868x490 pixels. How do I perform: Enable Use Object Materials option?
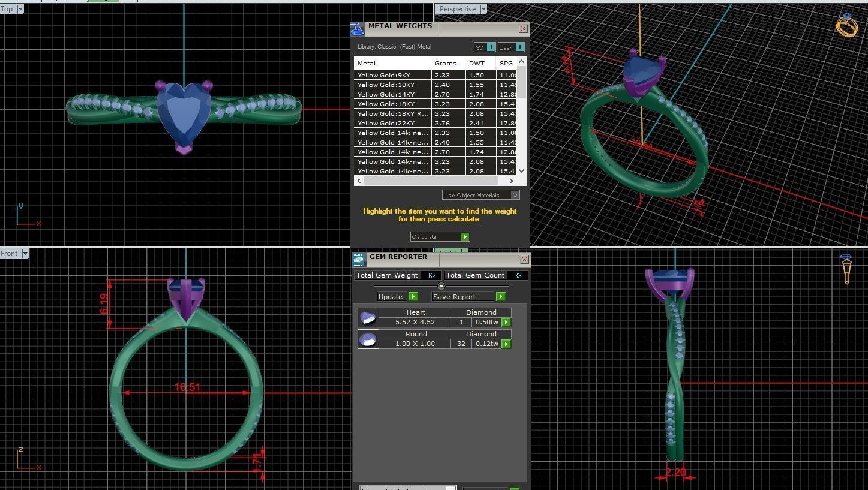coord(481,195)
